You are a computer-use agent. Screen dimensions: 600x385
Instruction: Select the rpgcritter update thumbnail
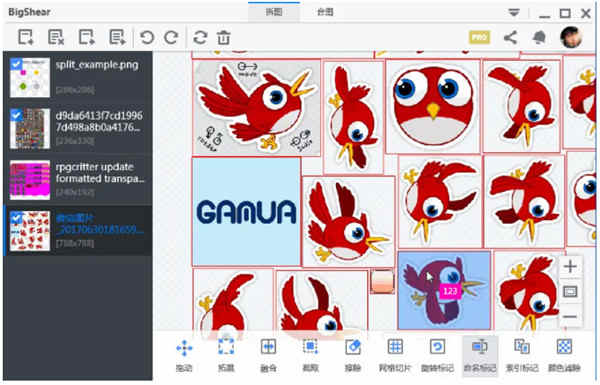tap(30, 180)
